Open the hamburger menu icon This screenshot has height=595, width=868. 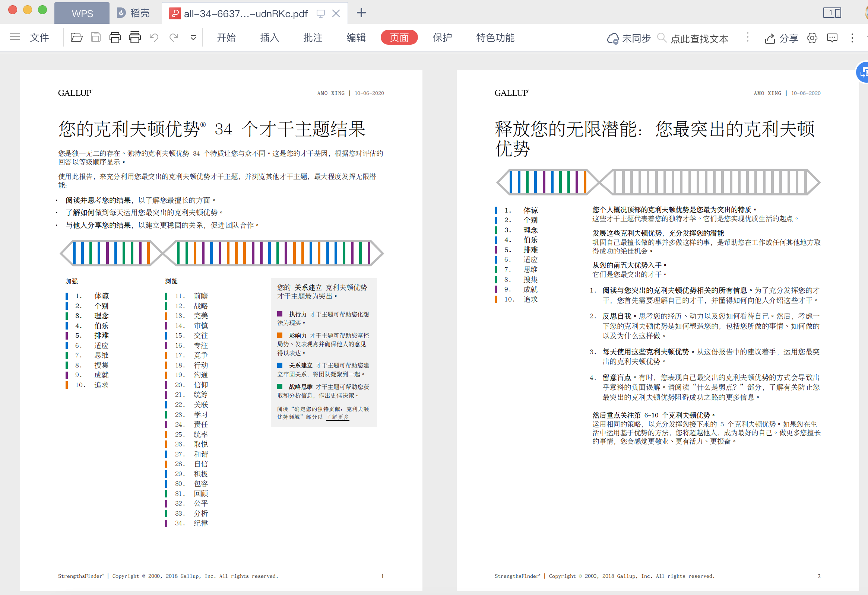click(15, 37)
